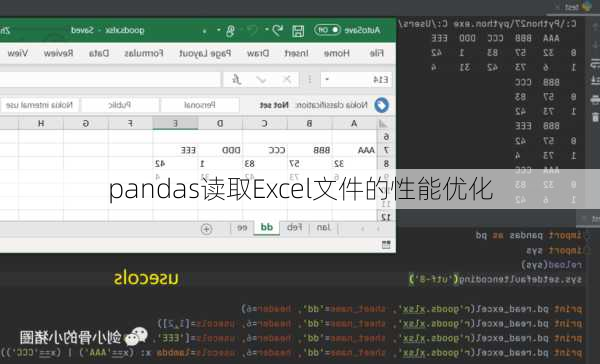Click the status bar macro record icon

point(386,245)
